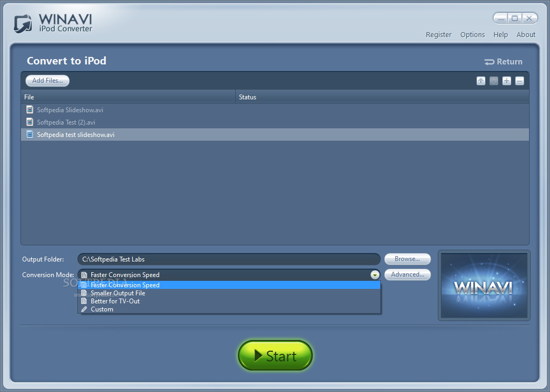550x392 pixels.
Task: Select the Softpedia Slideshow.avi row
Action: tap(275, 110)
